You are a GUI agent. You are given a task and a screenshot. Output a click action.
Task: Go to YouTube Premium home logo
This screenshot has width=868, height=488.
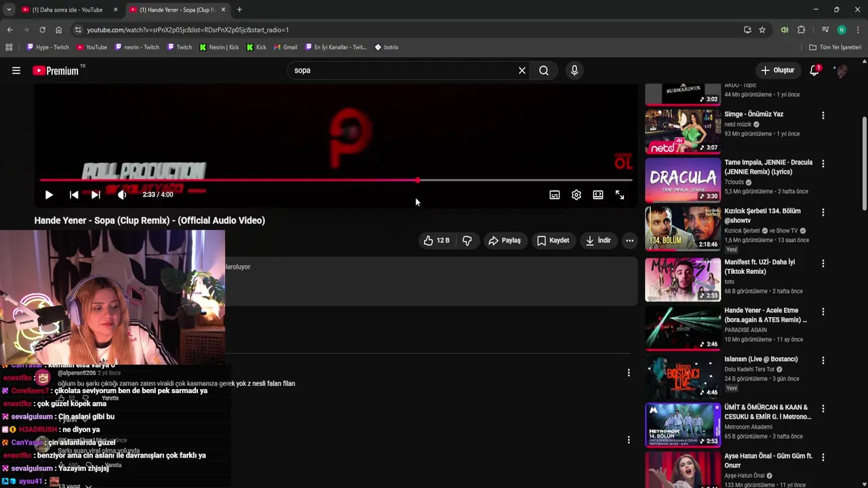tap(56, 70)
